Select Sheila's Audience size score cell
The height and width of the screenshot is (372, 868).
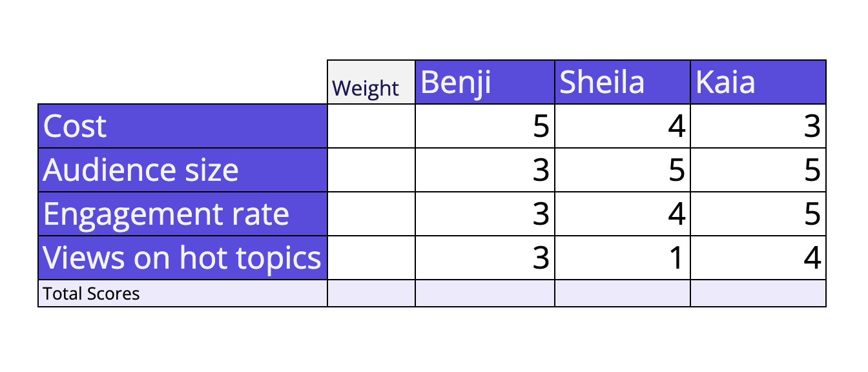click(x=622, y=170)
